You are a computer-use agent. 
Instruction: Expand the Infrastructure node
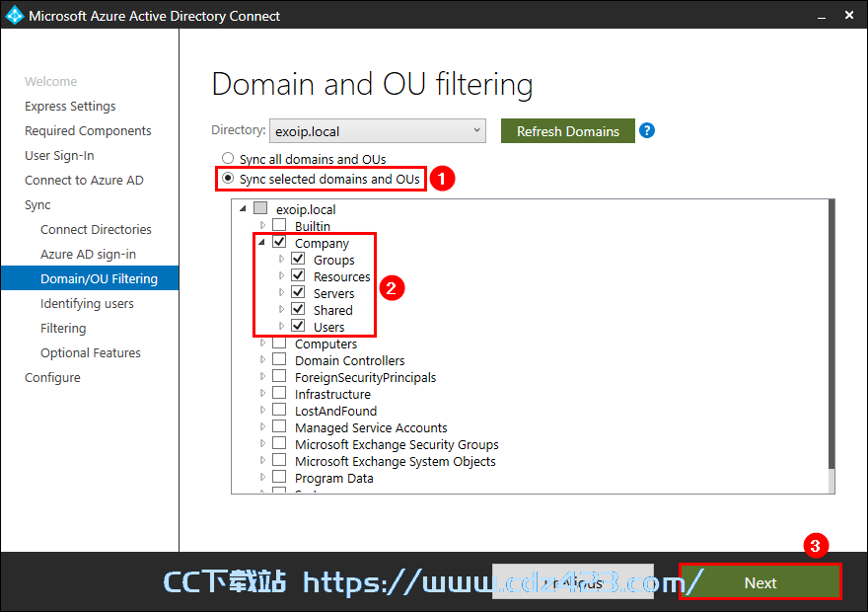262,393
